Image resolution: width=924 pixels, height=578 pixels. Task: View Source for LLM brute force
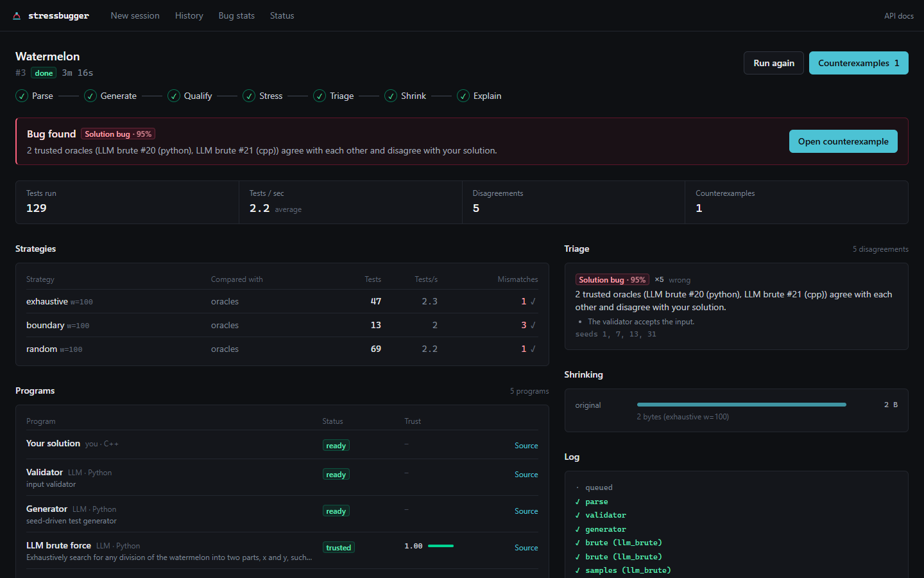point(526,548)
